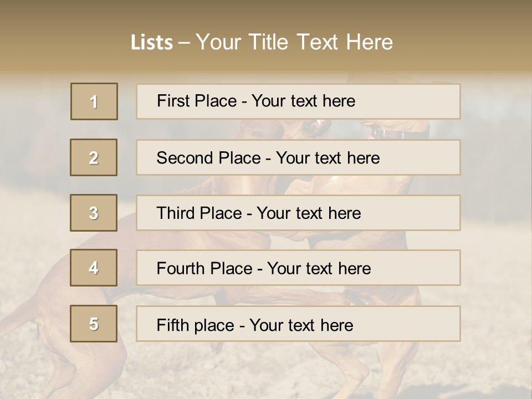Click the number 3 box

pos(94,213)
